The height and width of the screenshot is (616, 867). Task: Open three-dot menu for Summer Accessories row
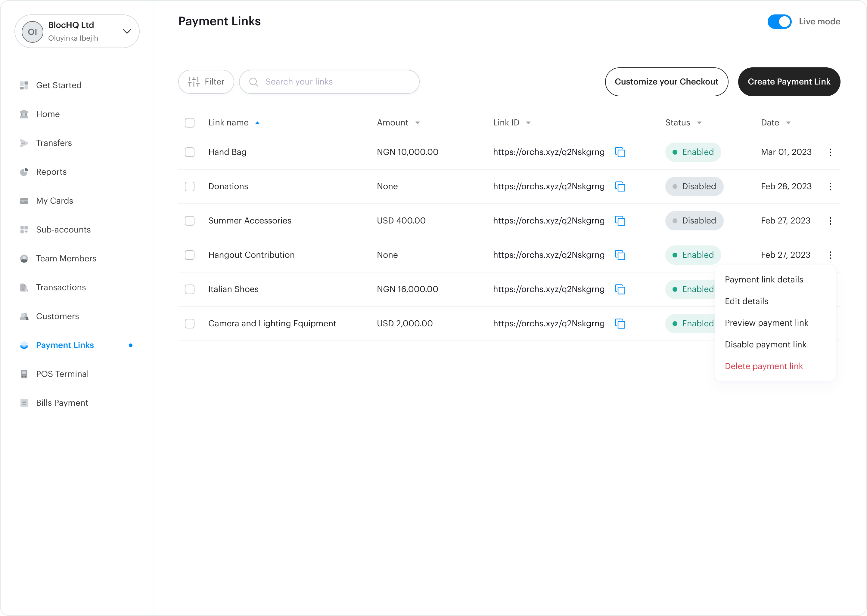pos(830,221)
